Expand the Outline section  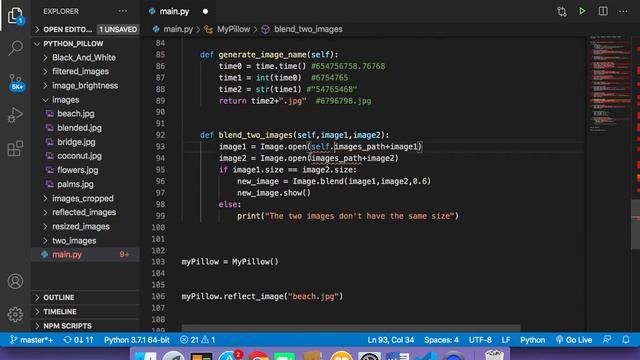click(86, 298)
